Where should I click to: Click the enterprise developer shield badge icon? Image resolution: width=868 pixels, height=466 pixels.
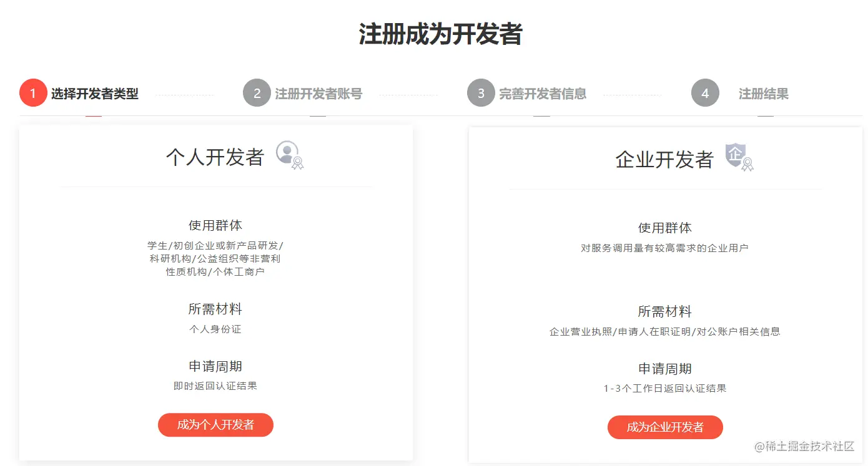[x=739, y=157]
